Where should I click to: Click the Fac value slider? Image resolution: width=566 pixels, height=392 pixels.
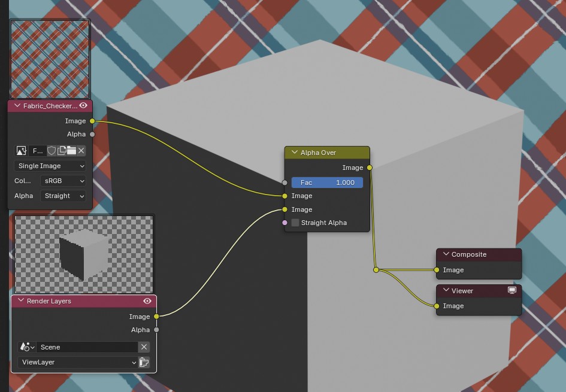(x=327, y=183)
